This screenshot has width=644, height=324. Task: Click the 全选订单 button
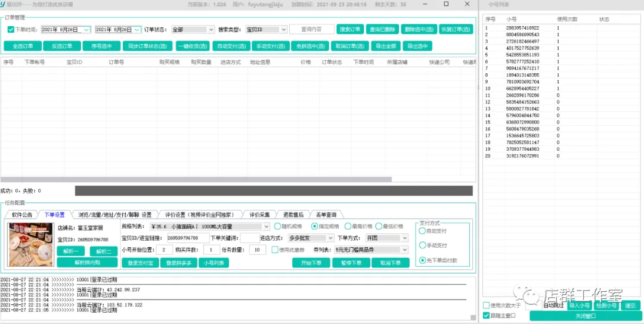pyautogui.click(x=23, y=46)
